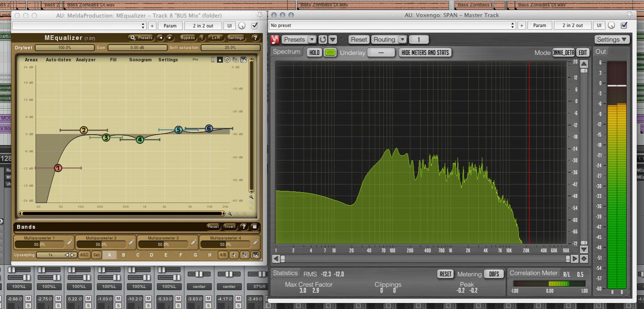Click the Bands panel collapse window icon
This screenshot has height=309, width=644.
tap(254, 227)
